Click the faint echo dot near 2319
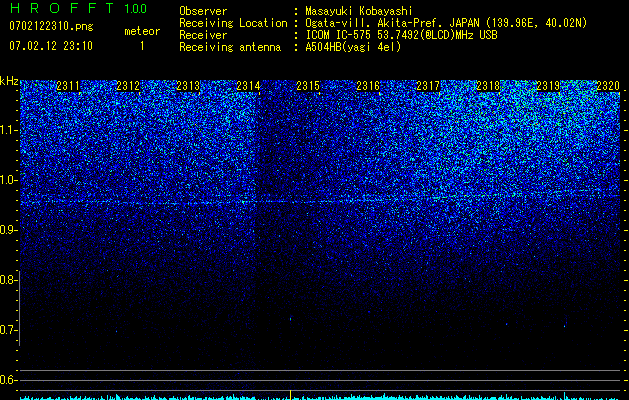This screenshot has height=400, width=629. pos(565,325)
